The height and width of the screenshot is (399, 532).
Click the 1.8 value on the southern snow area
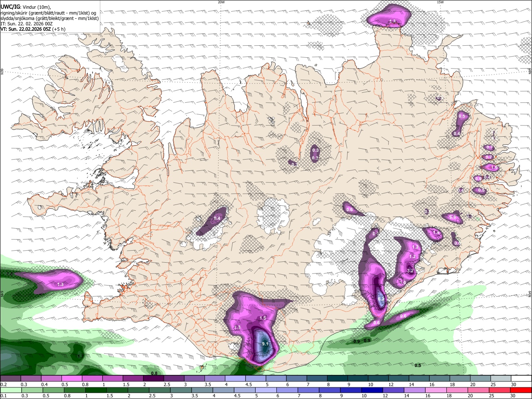point(263,318)
